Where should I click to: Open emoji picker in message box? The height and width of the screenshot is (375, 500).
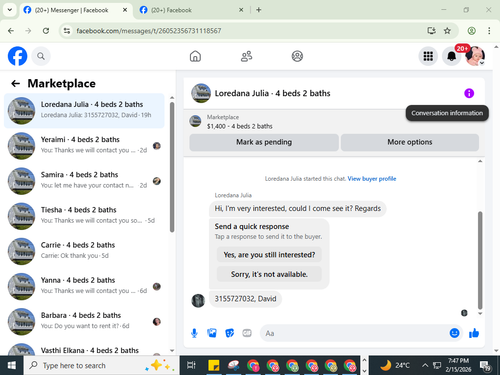tap(454, 333)
